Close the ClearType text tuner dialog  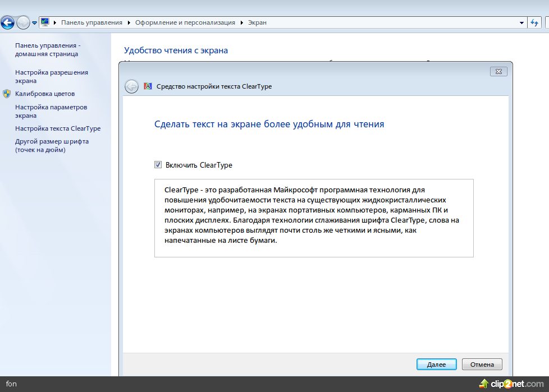tap(498, 71)
